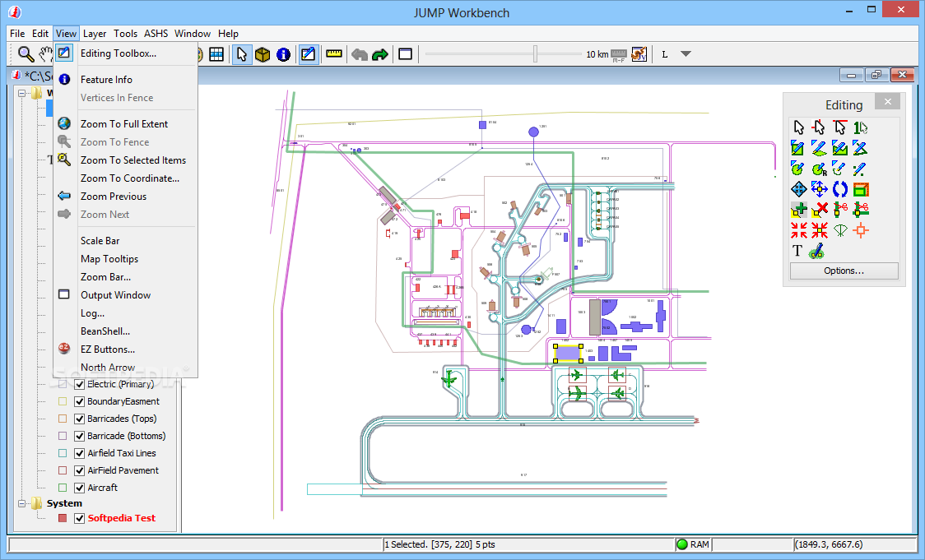The image size is (925, 560).
Task: Click the green Redo arrow
Action: click(x=380, y=54)
